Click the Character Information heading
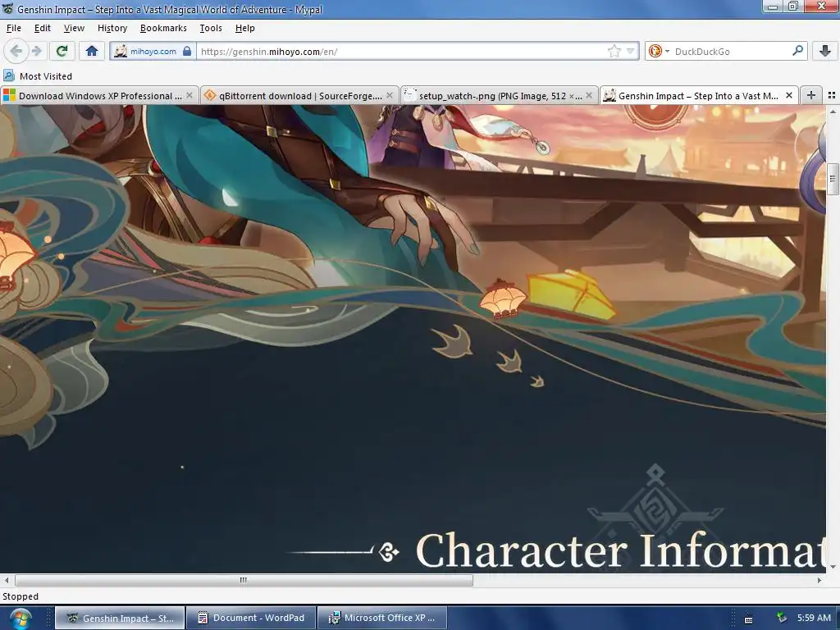The image size is (840, 630). pos(620,550)
